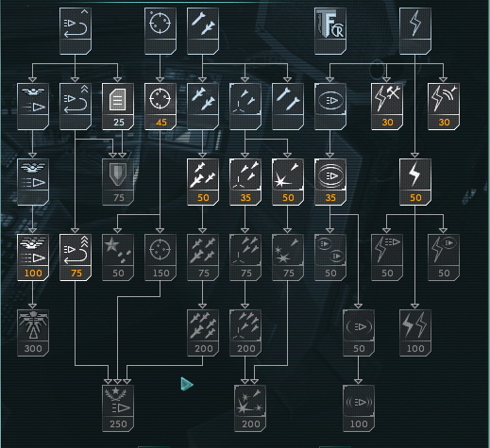Select the triple-chevron return skill costing 75
Screen dimensions: 490x448
pyautogui.click(x=76, y=257)
